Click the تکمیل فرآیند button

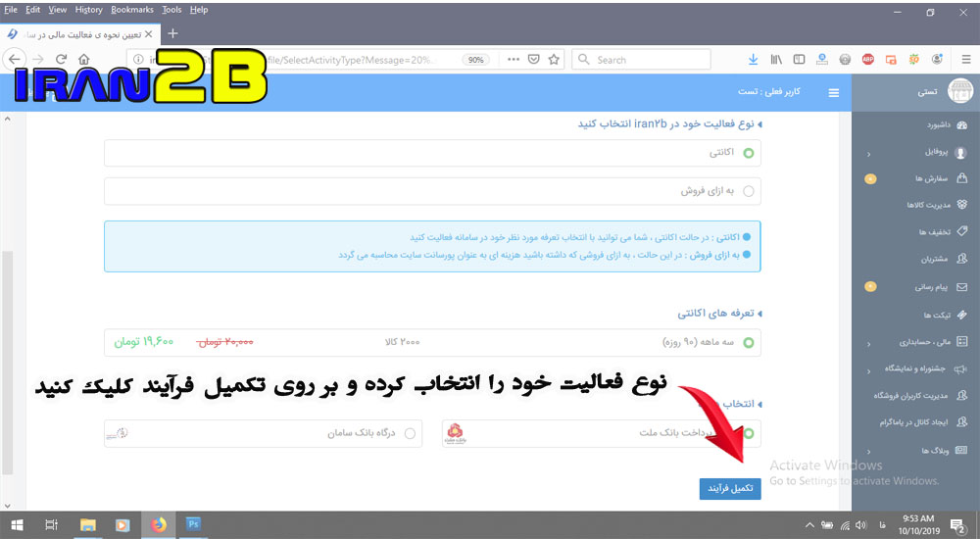(x=730, y=488)
